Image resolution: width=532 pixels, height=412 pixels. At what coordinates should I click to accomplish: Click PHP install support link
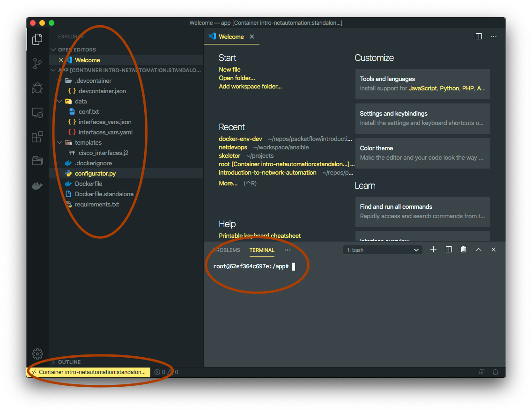point(468,88)
